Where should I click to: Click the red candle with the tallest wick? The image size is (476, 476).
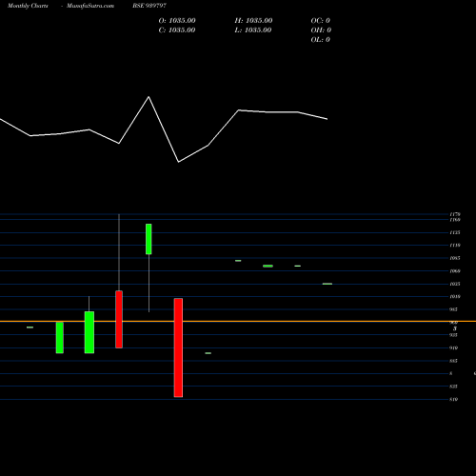pyautogui.click(x=119, y=319)
